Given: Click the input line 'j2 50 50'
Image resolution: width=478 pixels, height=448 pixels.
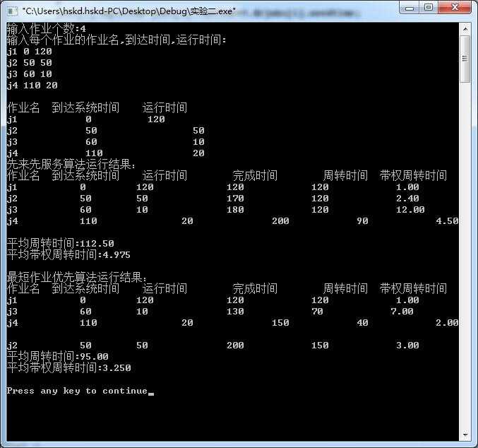Looking at the screenshot, I should [x=29, y=63].
